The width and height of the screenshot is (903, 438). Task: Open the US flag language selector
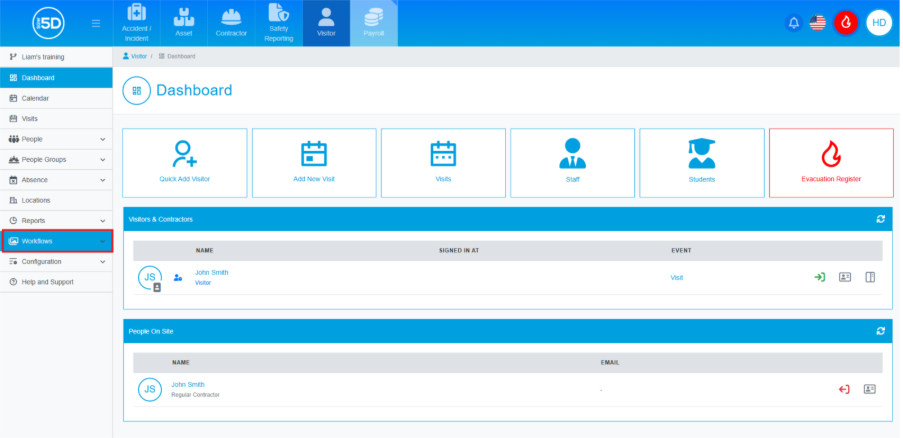(818, 22)
